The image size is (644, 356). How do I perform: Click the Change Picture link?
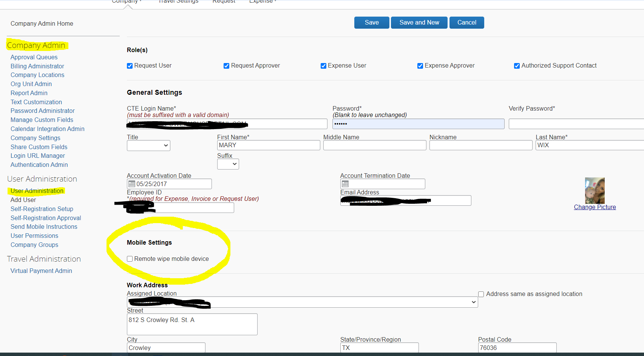[x=595, y=207]
